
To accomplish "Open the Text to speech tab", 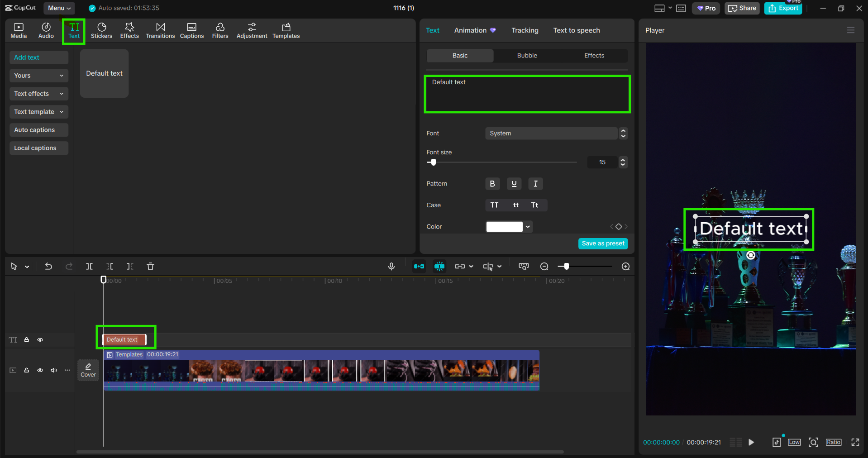I will tap(576, 30).
